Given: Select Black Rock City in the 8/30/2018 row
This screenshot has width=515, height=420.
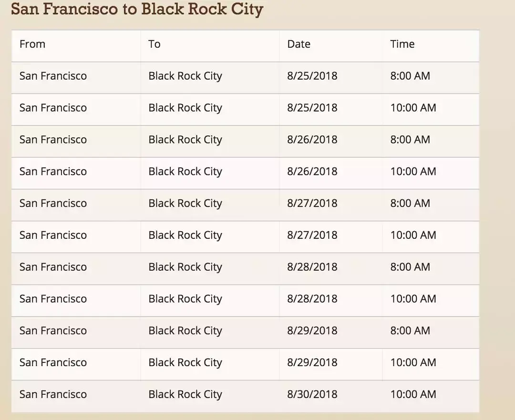Looking at the screenshot, I should [x=185, y=394].
